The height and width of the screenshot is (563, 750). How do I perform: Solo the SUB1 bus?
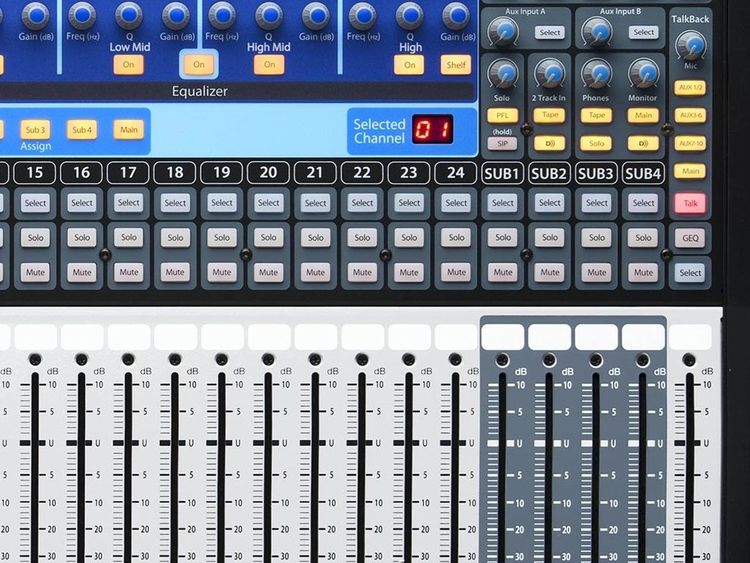503,237
